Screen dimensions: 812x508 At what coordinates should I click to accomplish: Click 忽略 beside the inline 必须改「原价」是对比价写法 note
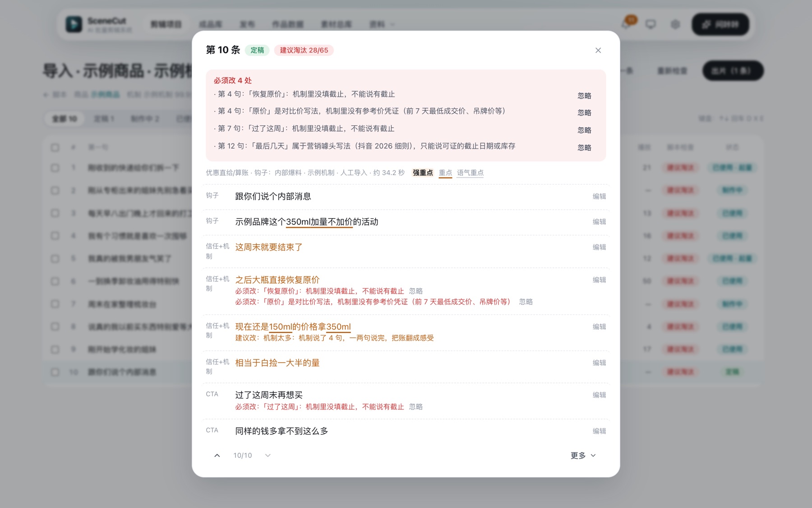pyautogui.click(x=526, y=302)
